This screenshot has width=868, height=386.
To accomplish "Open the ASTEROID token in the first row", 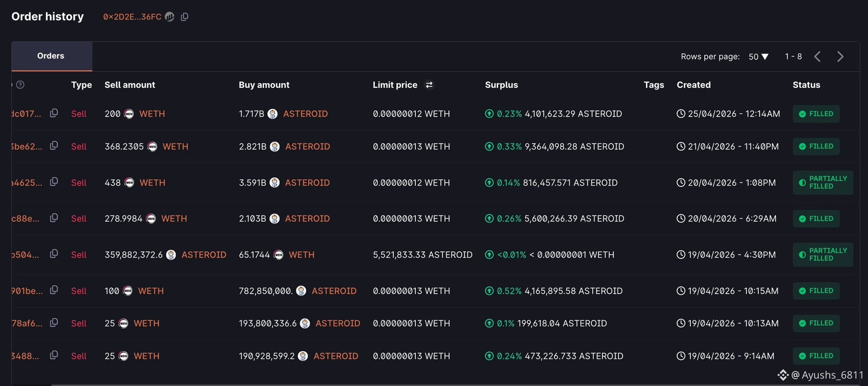I will click(x=305, y=114).
